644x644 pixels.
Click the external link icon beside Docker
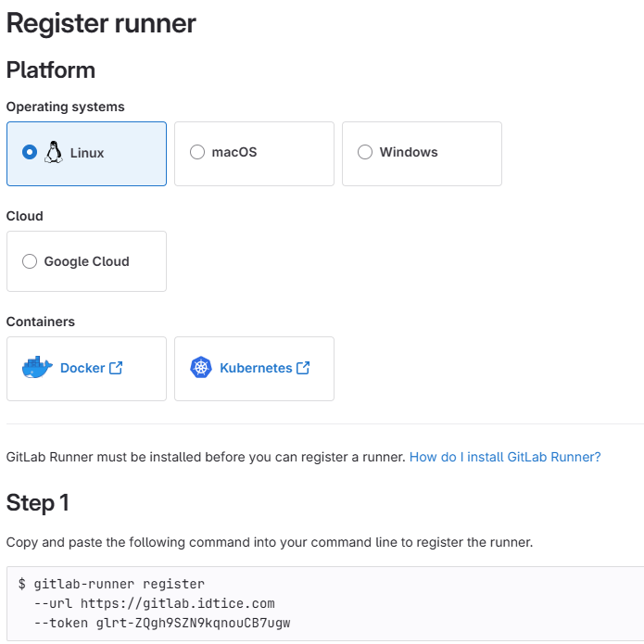[x=116, y=368]
